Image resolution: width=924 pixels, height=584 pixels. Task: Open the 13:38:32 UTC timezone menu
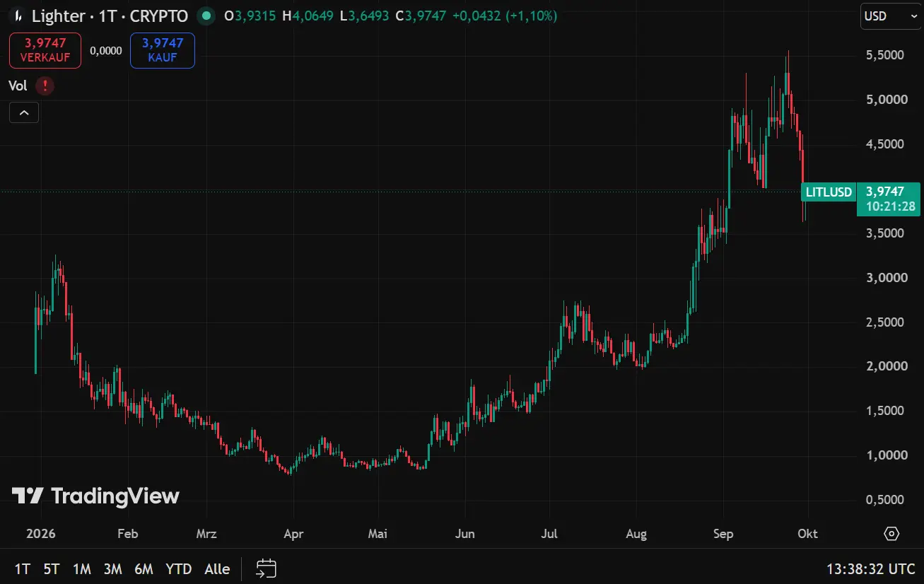coord(871,568)
